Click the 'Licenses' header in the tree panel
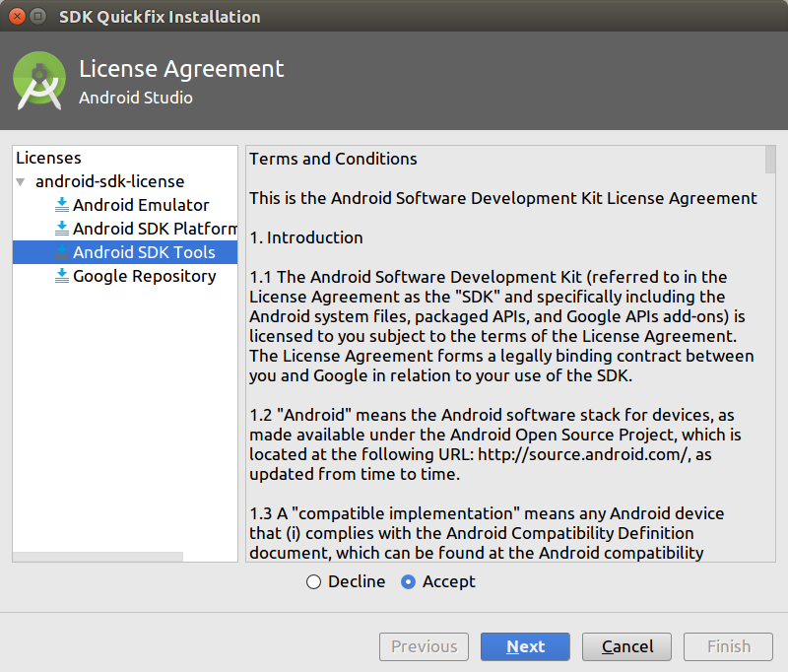The image size is (788, 672). (x=48, y=158)
